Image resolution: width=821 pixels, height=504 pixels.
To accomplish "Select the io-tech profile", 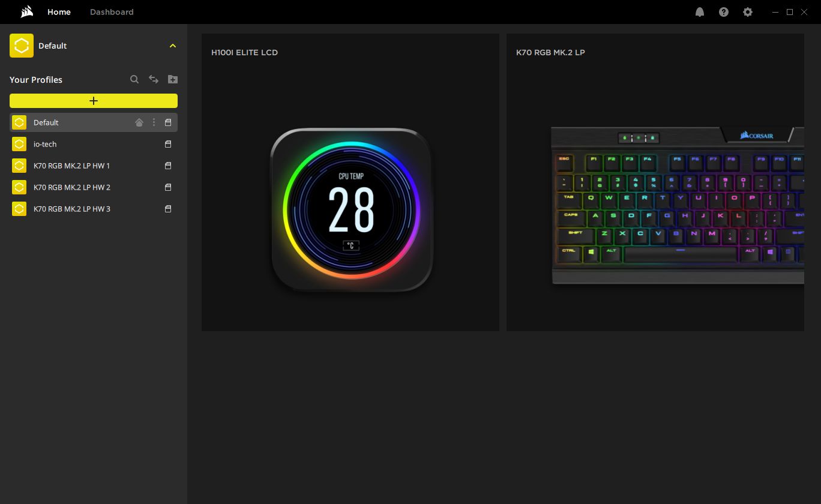I will pos(94,144).
